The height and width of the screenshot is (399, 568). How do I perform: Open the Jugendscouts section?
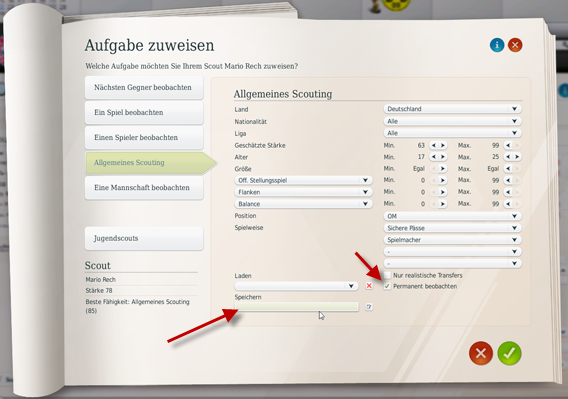click(144, 238)
